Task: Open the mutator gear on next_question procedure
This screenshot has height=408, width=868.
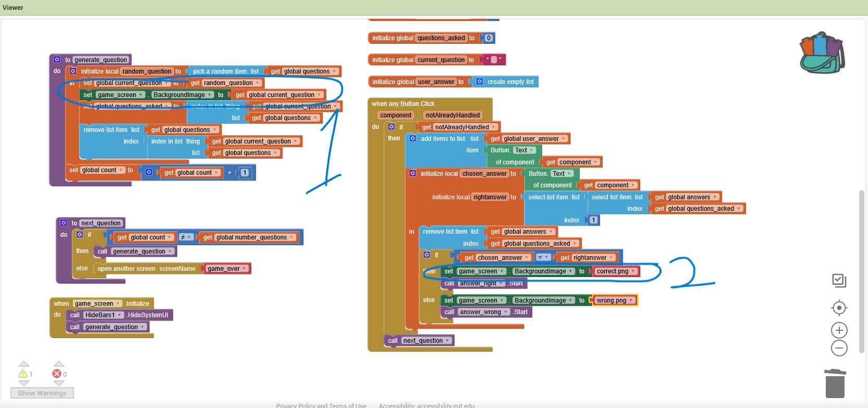Action: [64, 223]
